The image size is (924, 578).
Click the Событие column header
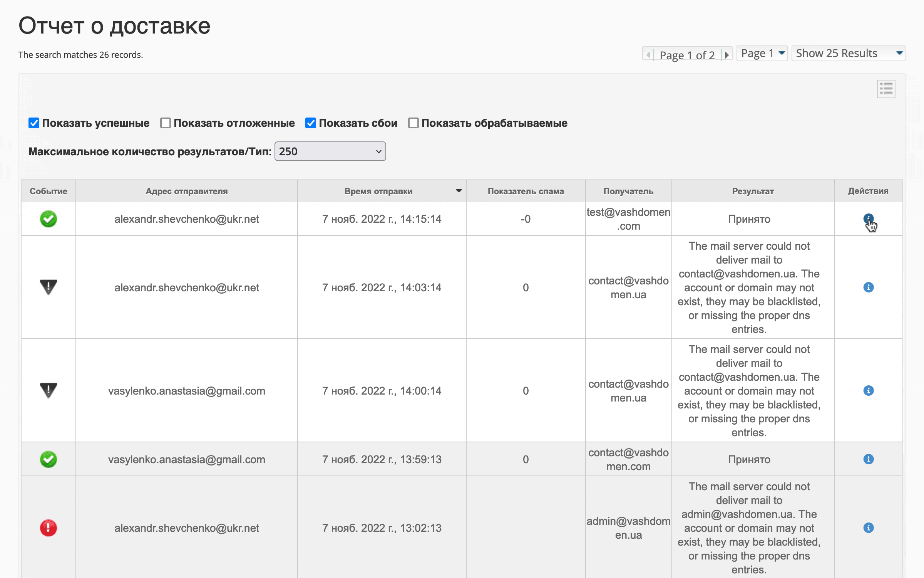(48, 191)
